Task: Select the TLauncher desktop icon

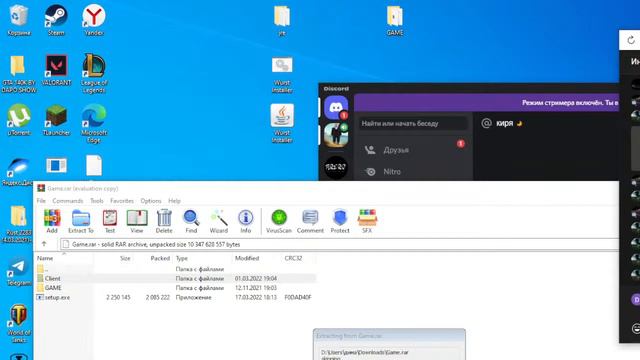Action: [x=56, y=120]
